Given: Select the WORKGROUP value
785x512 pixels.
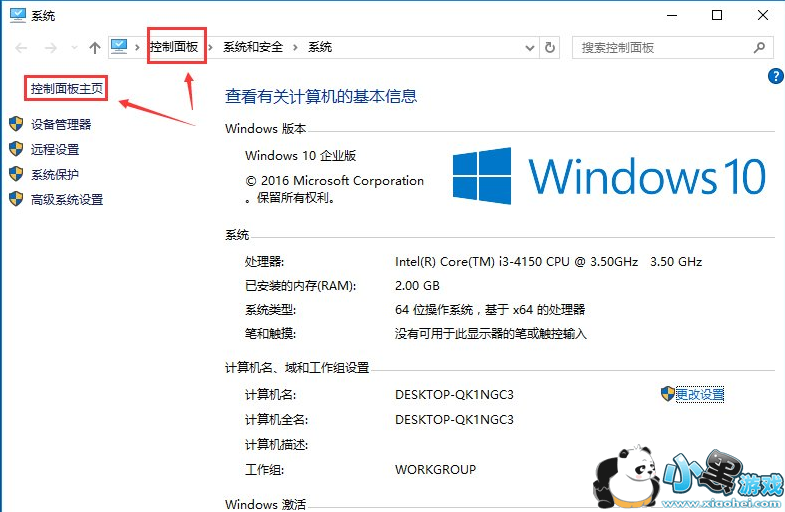Looking at the screenshot, I should tap(436, 470).
